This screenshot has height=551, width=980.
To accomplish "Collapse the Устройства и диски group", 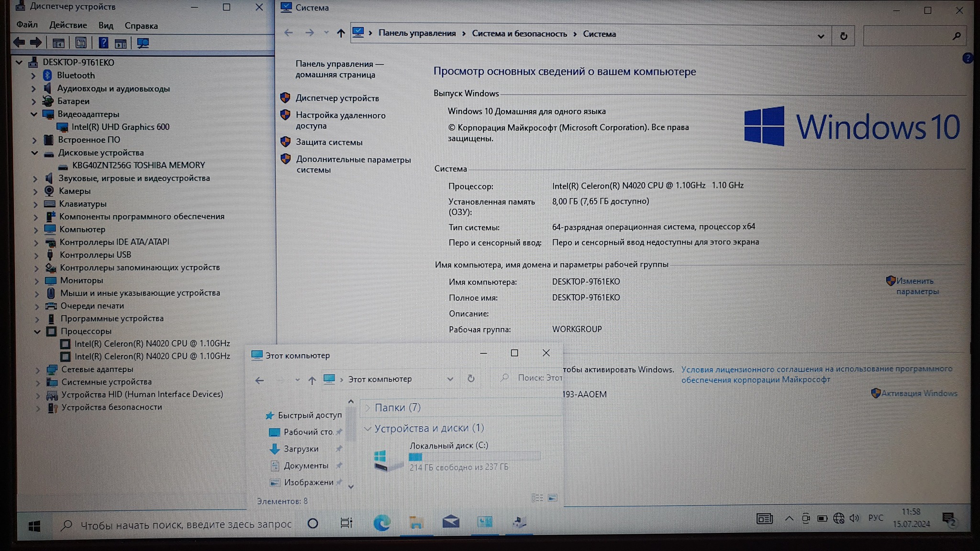I will [367, 429].
